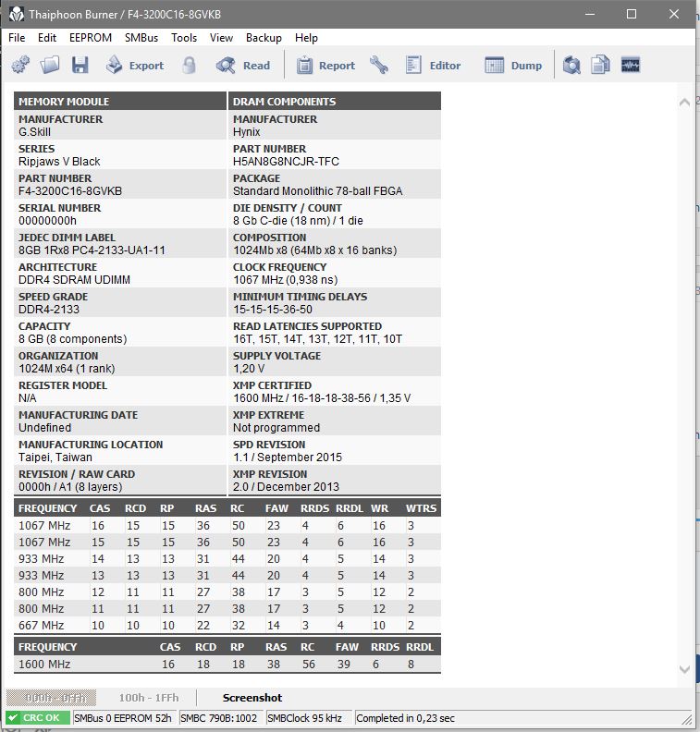Click the Standard Monolithic 78-ball FBGA value
Screen dimensions: 700x732
[317, 191]
